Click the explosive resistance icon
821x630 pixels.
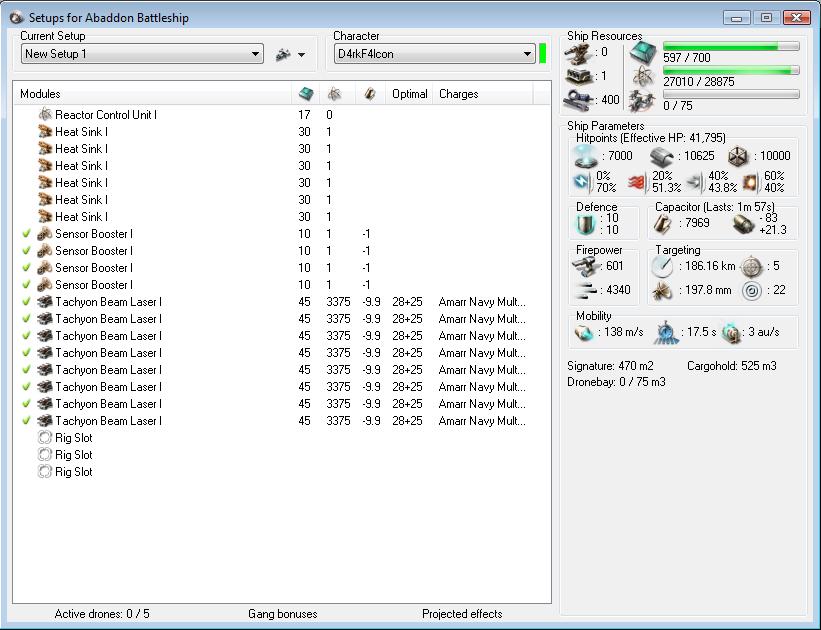750,182
